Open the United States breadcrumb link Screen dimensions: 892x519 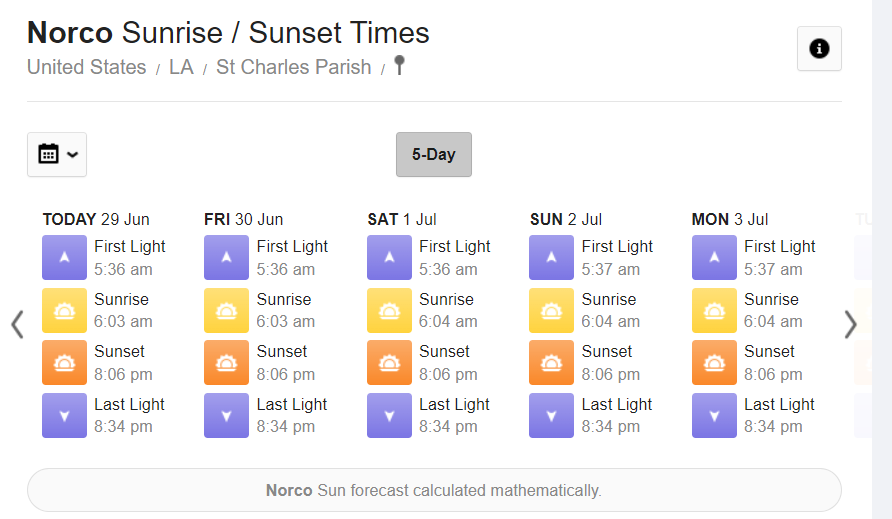tap(86, 67)
